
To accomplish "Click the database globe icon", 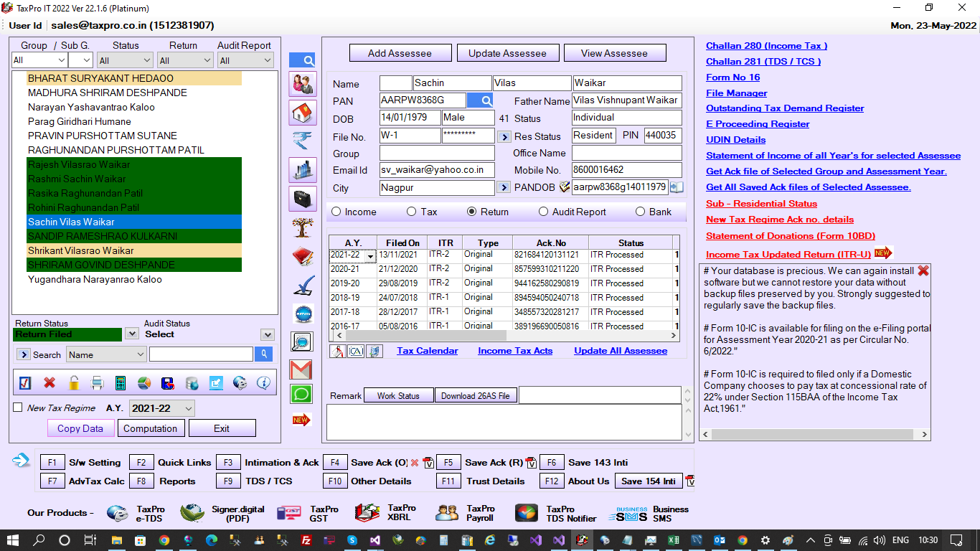I will [x=192, y=383].
